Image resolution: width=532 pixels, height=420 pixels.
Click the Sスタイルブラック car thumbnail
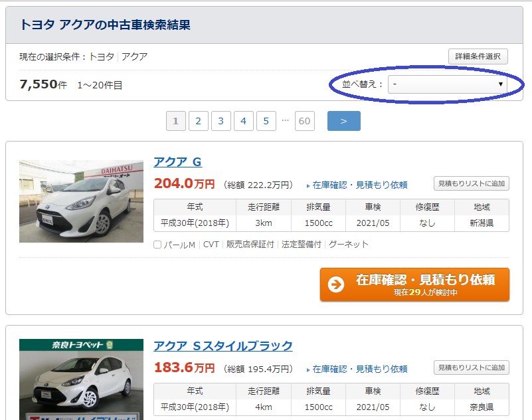[82, 379]
